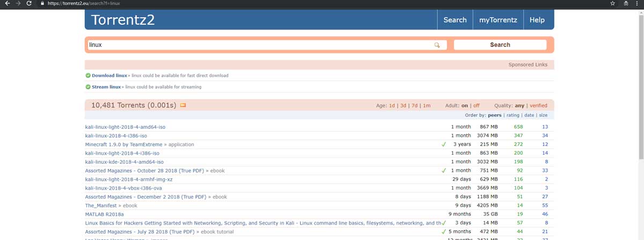This screenshot has height=240, width=644.
Task: Open The_Manifest ebook torrent
Action: (101, 205)
